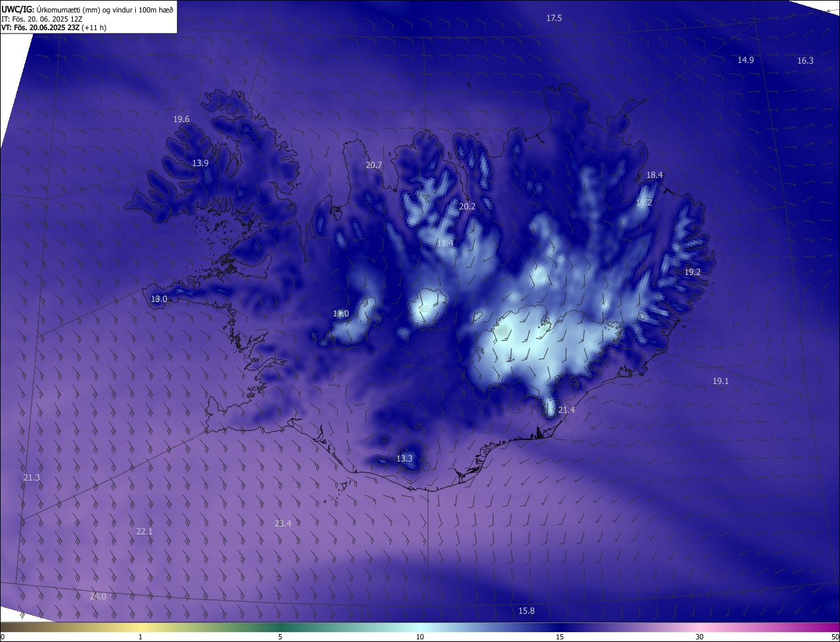The width and height of the screenshot is (840, 642).
Task: Choose the 20.2 value label
Action: (x=467, y=206)
